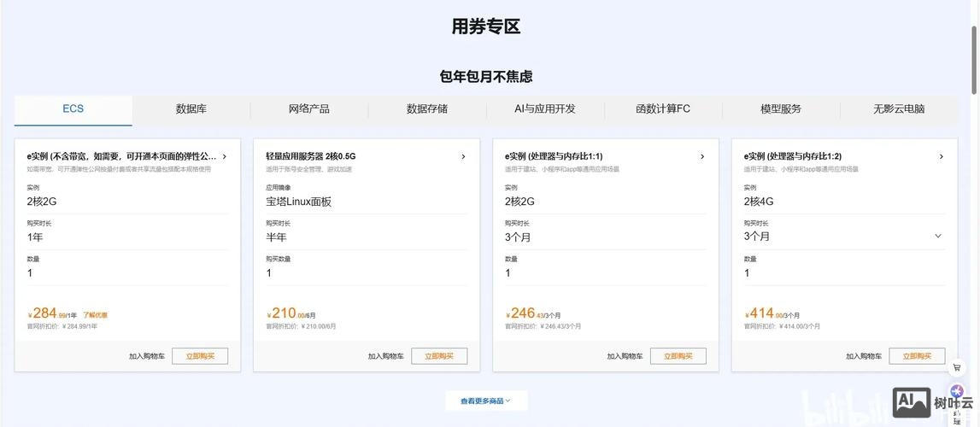
Task: Click the 半年 purchase duration value
Action: (276, 237)
